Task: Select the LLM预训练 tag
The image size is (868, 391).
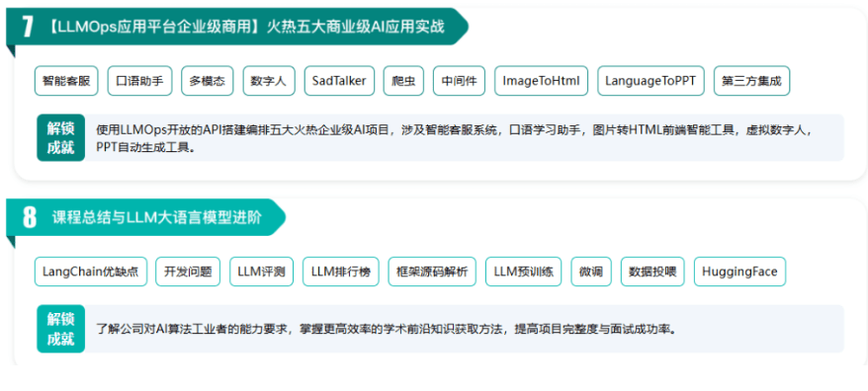Action: pyautogui.click(x=524, y=272)
